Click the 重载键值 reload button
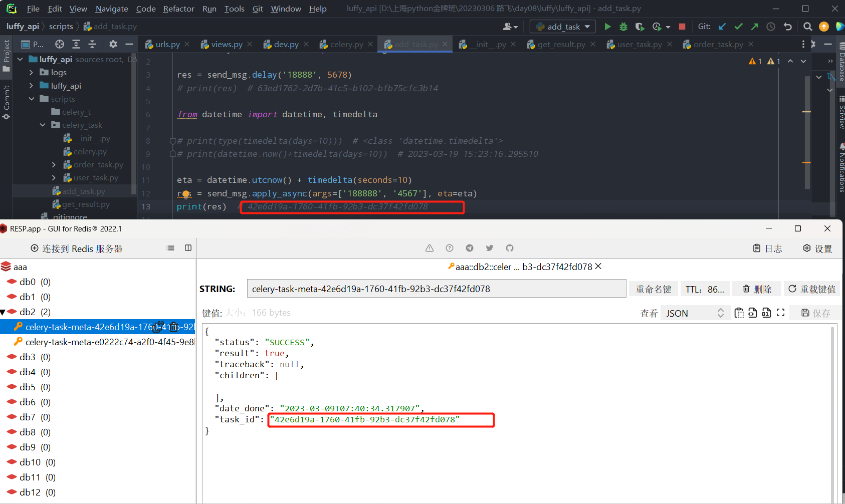This screenshot has height=504, width=845. (812, 289)
